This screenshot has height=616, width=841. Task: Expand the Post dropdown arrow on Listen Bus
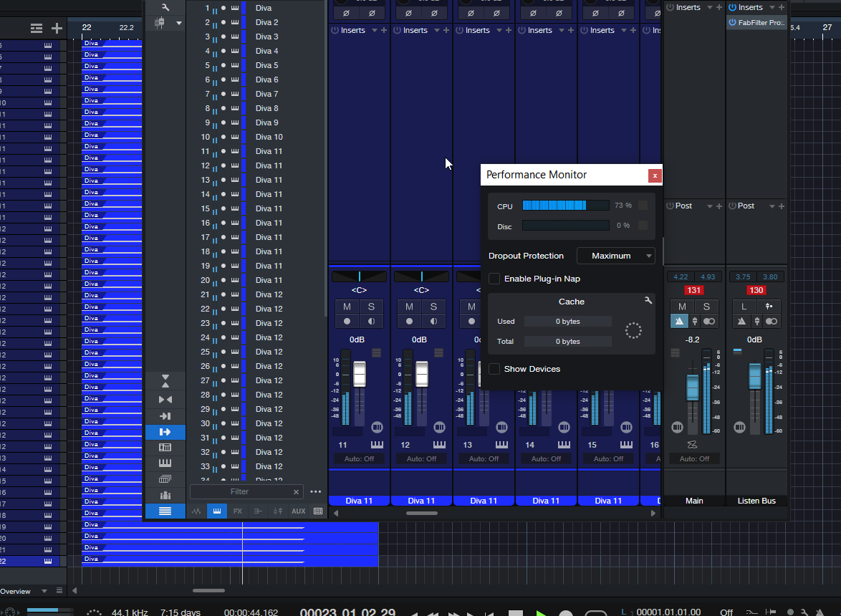pyautogui.click(x=772, y=206)
